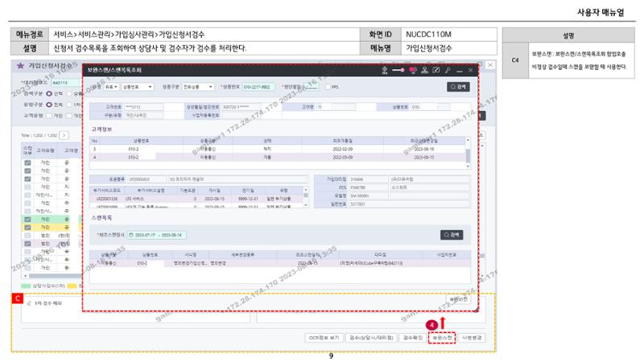This screenshot has height=362, width=644.
Task: Select 유형구분 전체 radio in the background window
Action: click(x=49, y=105)
